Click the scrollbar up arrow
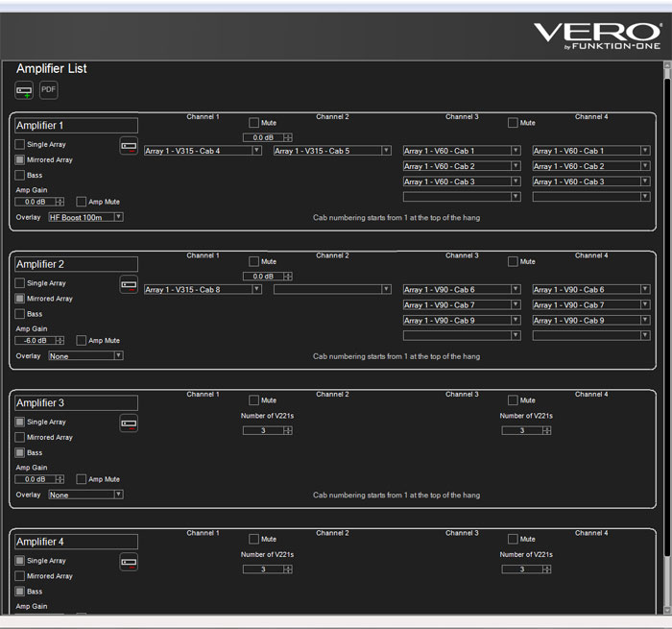Viewport: 672px width, 629px height. 667,65
